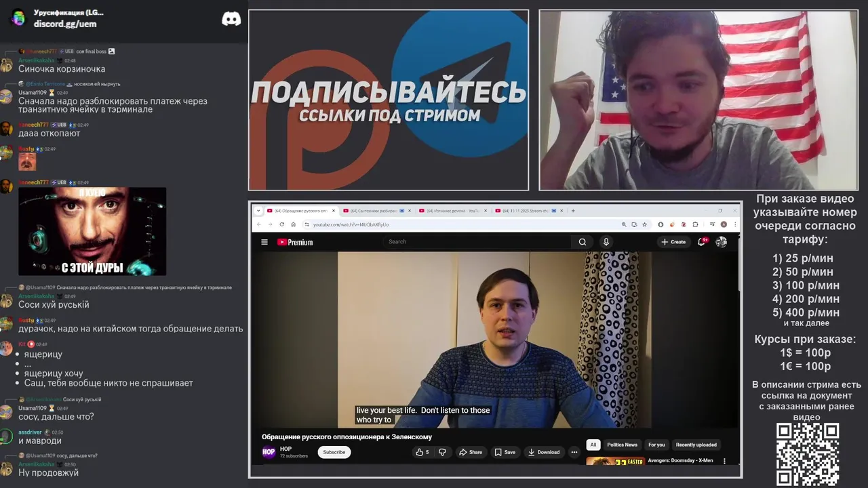
Task: Open the YouTube hamburger guide menu
Action: (x=264, y=242)
